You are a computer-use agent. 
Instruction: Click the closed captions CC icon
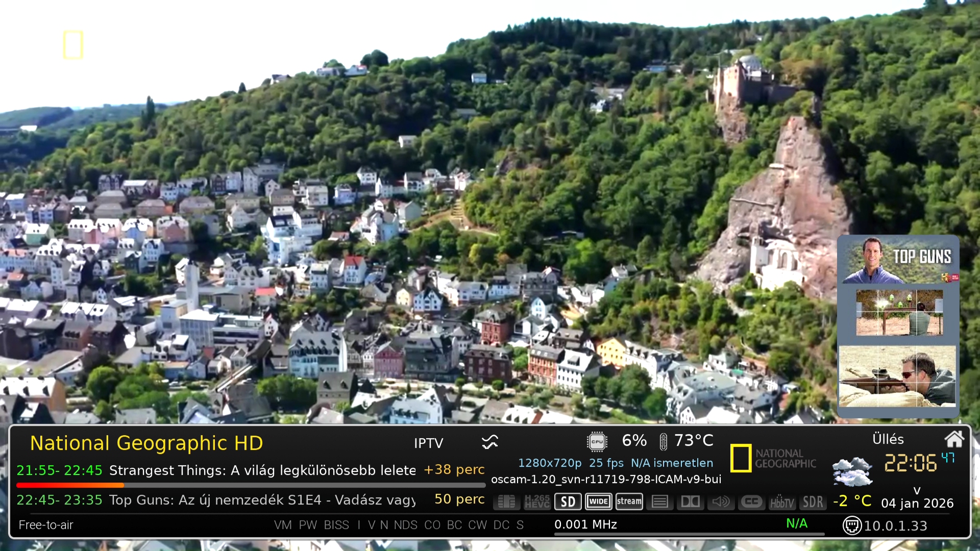pyautogui.click(x=751, y=502)
